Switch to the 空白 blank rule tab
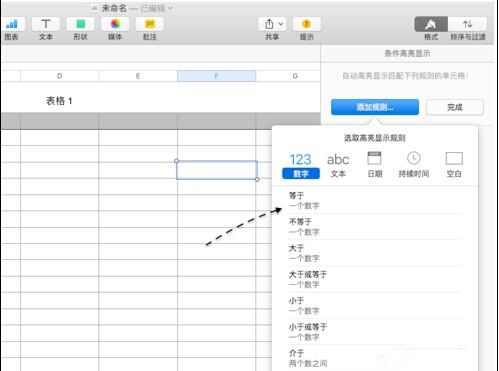The height and width of the screenshot is (371, 499). [454, 165]
